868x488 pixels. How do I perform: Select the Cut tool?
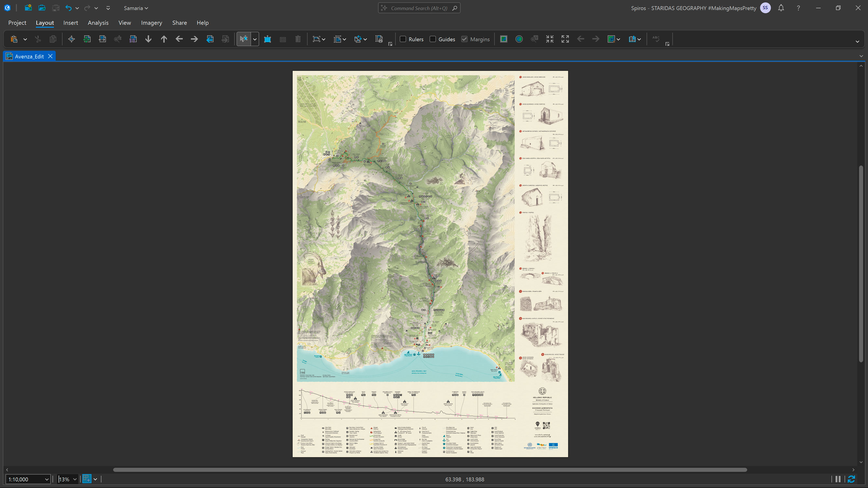38,39
